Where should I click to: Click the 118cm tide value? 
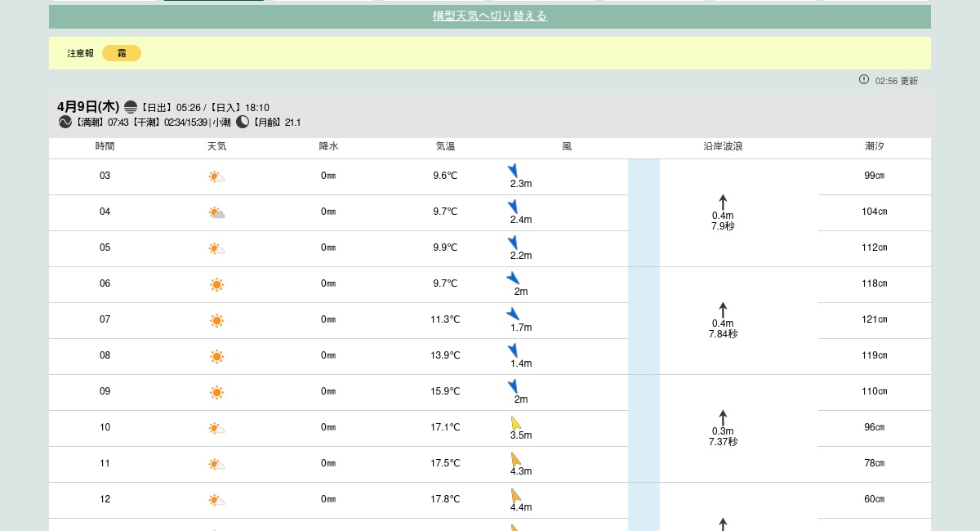pyautogui.click(x=875, y=283)
